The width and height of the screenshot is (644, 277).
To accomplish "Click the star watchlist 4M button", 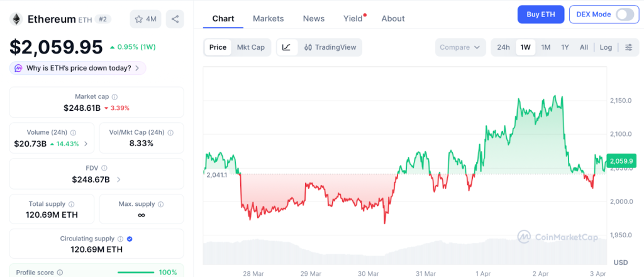I will click(x=145, y=19).
